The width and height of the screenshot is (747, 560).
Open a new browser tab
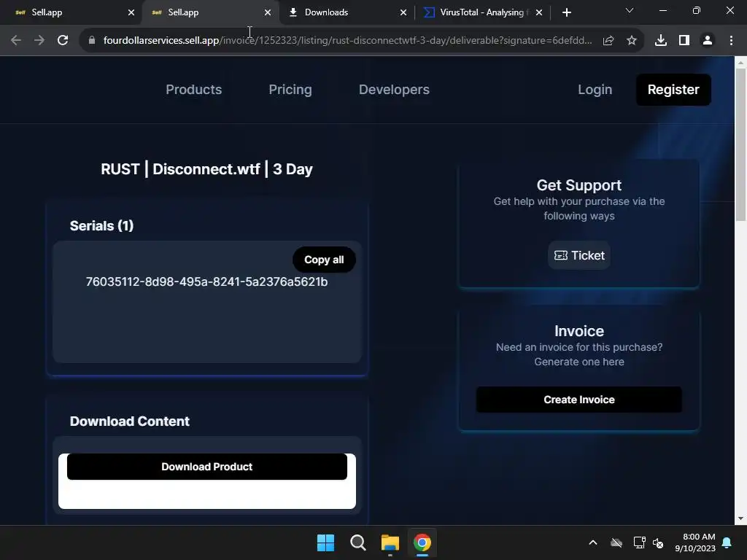coord(566,13)
